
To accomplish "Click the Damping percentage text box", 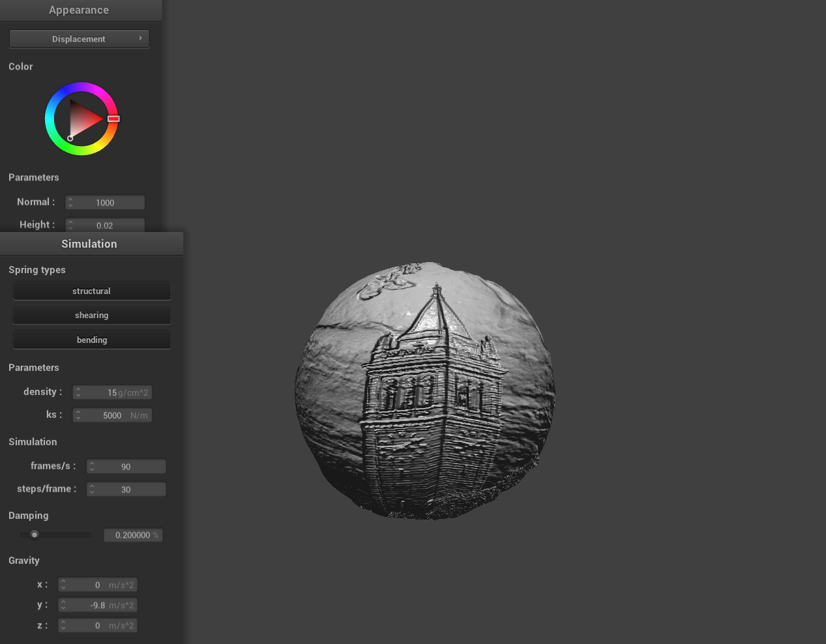I will click(x=133, y=535).
